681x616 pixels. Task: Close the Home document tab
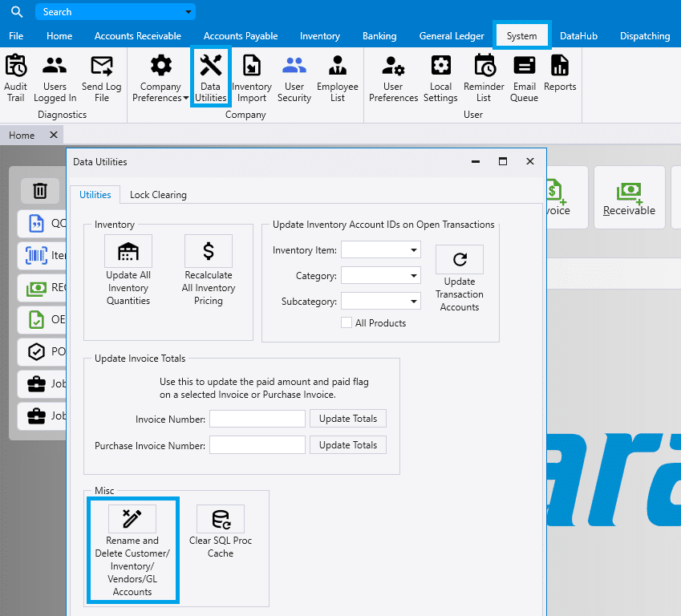point(54,135)
